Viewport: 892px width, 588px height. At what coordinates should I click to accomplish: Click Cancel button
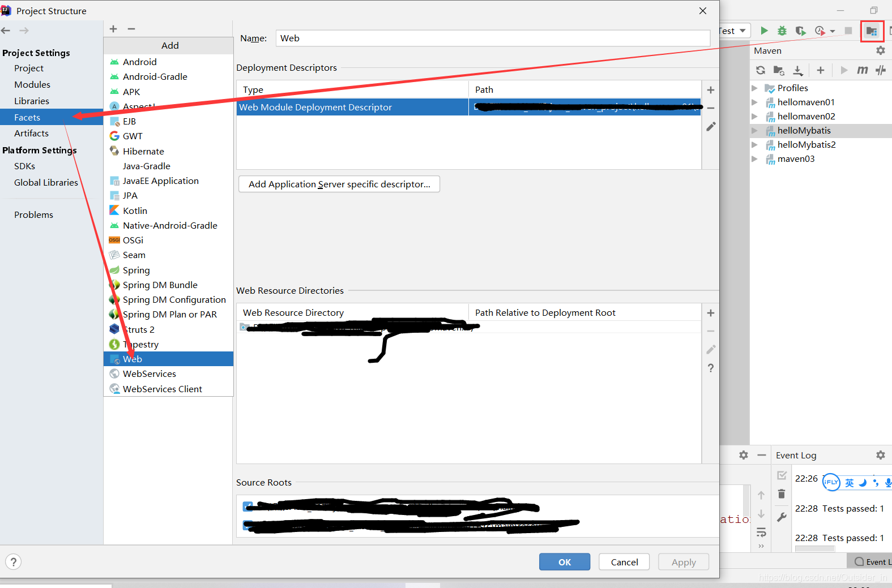point(624,562)
